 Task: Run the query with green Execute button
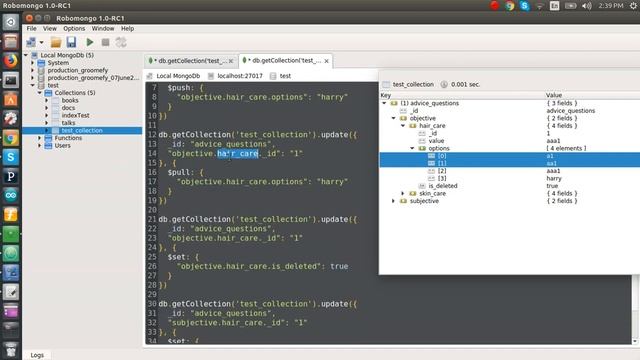[90, 42]
